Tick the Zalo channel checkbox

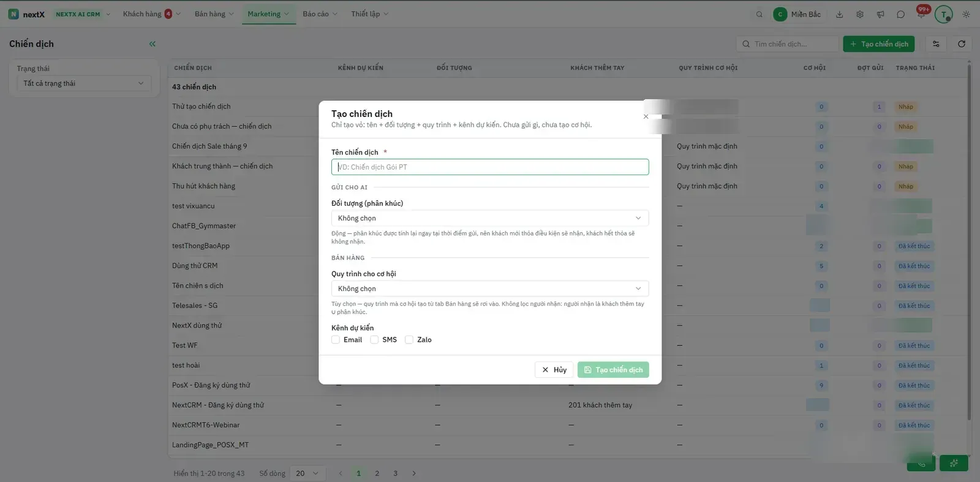click(409, 340)
